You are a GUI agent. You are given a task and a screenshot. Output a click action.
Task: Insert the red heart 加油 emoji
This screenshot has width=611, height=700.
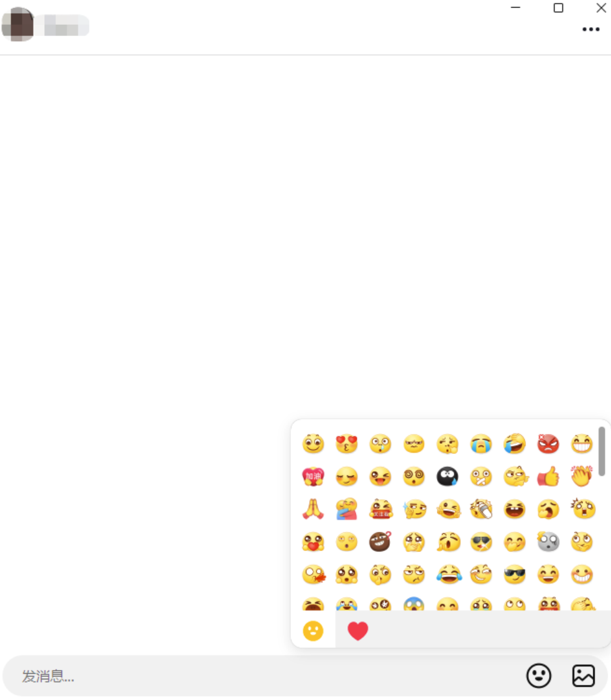313,476
